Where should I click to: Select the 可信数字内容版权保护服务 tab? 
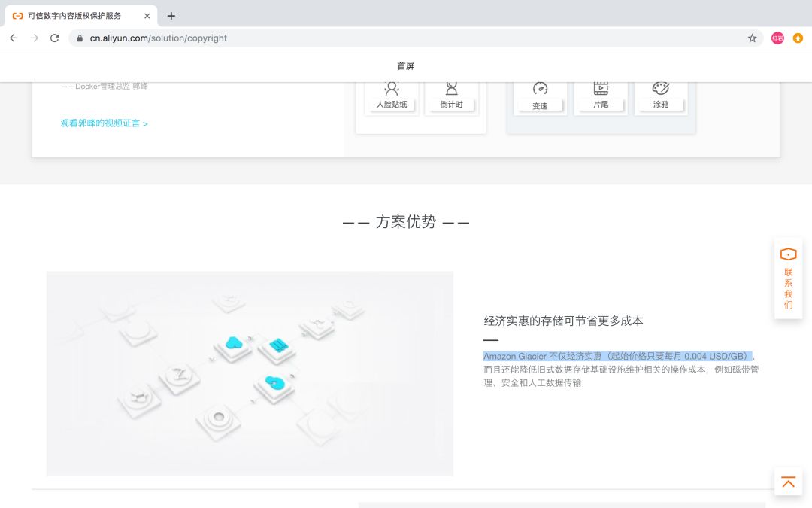(x=80, y=16)
